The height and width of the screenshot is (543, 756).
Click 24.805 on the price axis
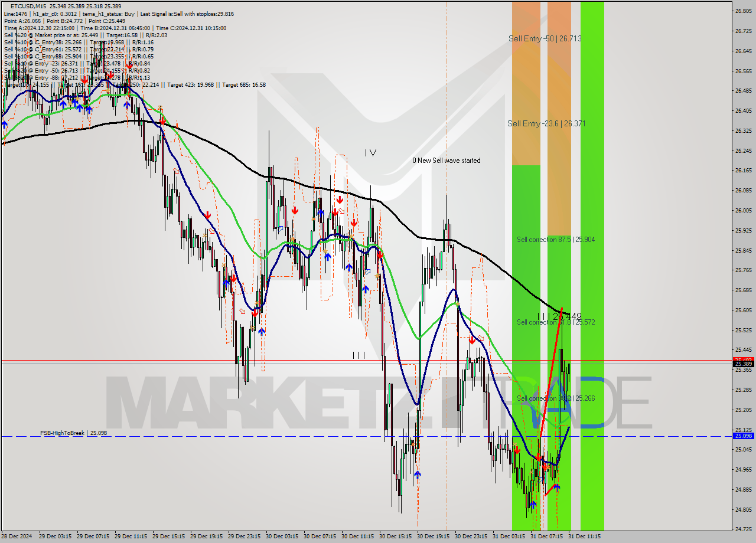[x=743, y=509]
